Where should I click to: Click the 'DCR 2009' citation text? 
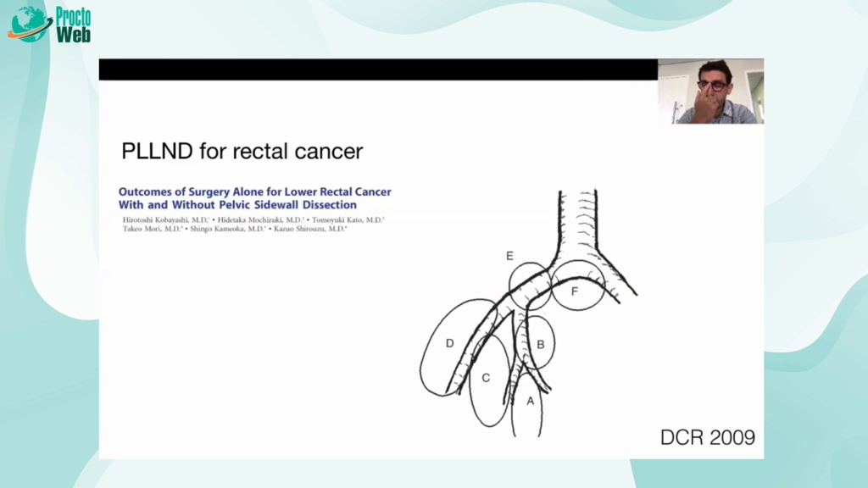point(707,438)
